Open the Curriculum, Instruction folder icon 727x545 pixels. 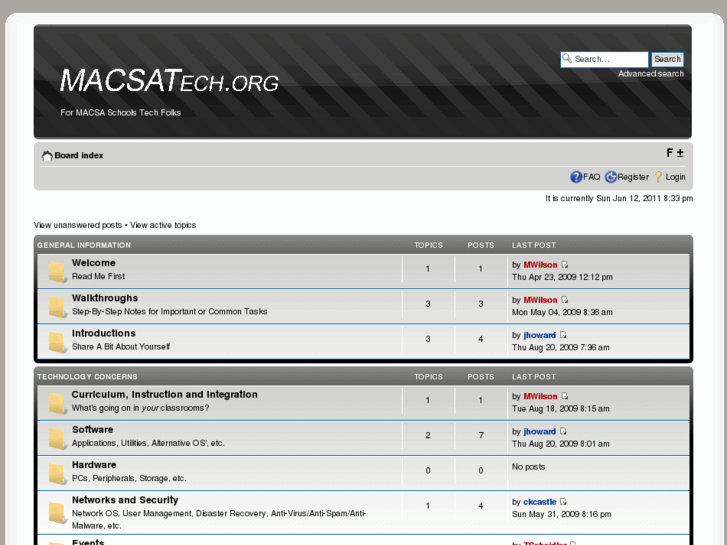57,403
